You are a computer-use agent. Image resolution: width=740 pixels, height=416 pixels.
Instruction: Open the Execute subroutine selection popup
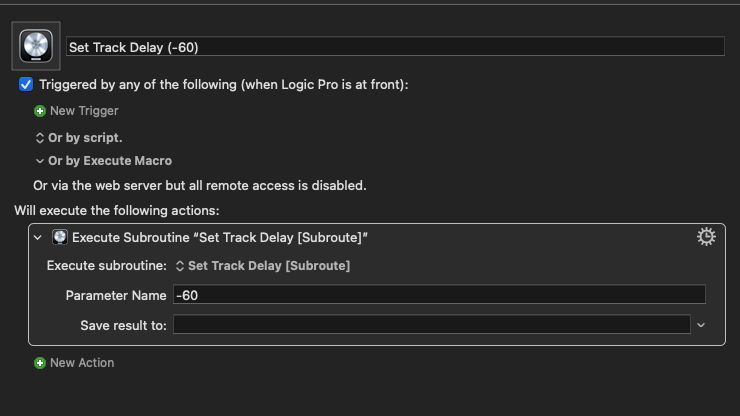[x=262, y=266]
